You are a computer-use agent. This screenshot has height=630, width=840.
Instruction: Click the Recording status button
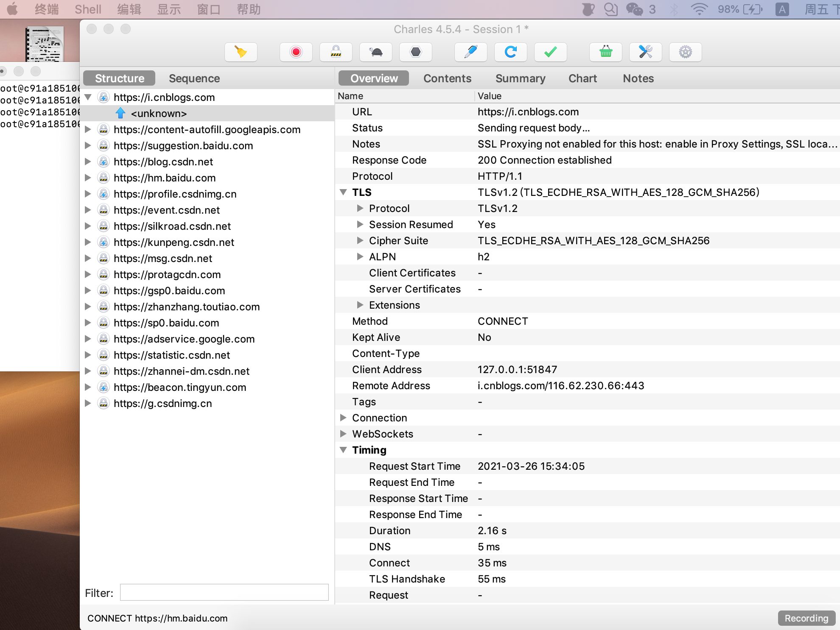pos(806,618)
